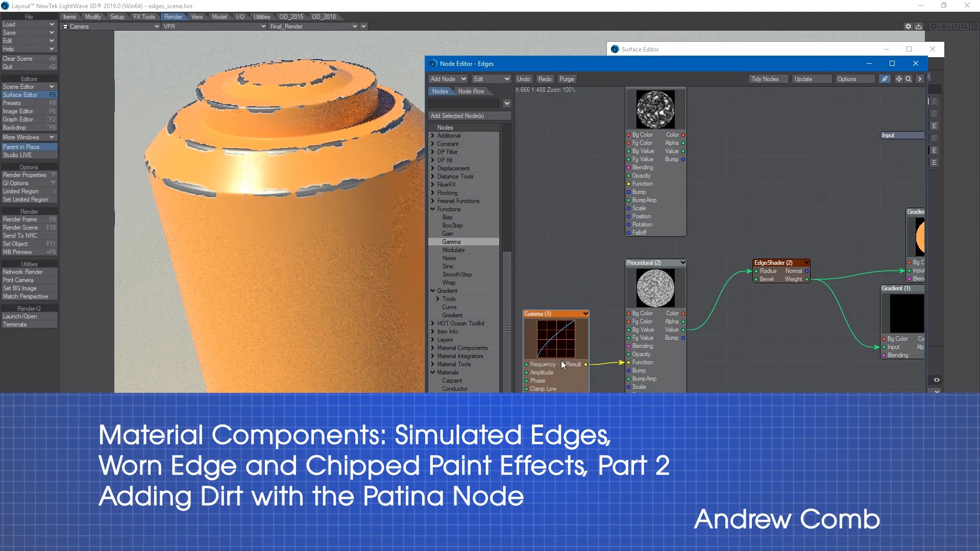Select Gamma in the Functions list
The height and width of the screenshot is (551, 980).
click(451, 242)
